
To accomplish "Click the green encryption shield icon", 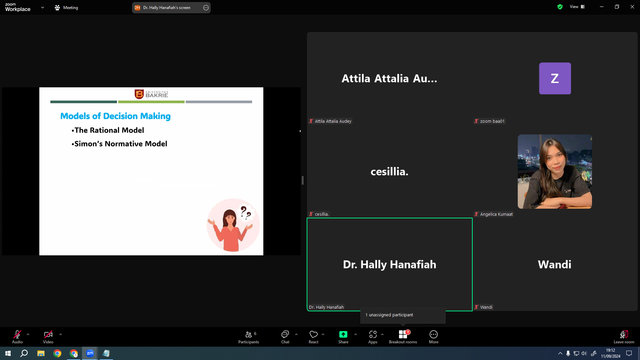I will [x=560, y=7].
